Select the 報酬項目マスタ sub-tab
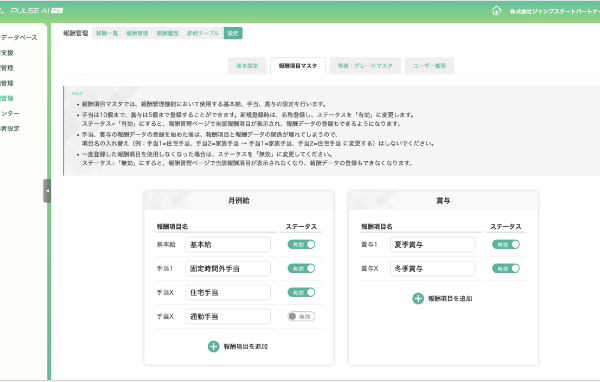The height and width of the screenshot is (382, 600). [298, 66]
